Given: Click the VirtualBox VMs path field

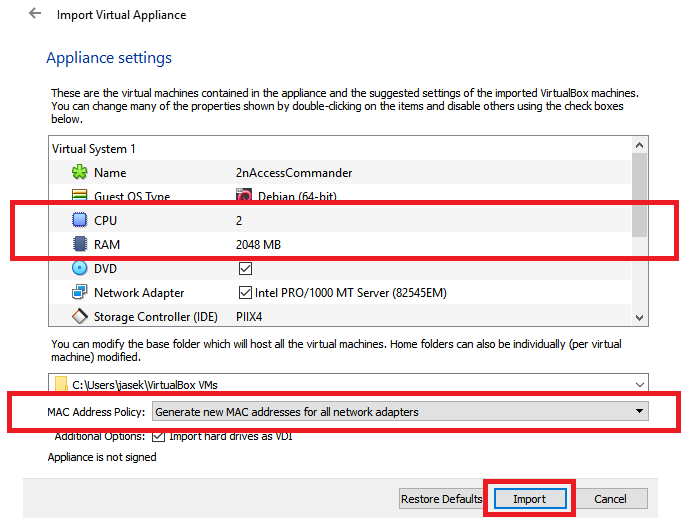Looking at the screenshot, I should pos(348,384).
